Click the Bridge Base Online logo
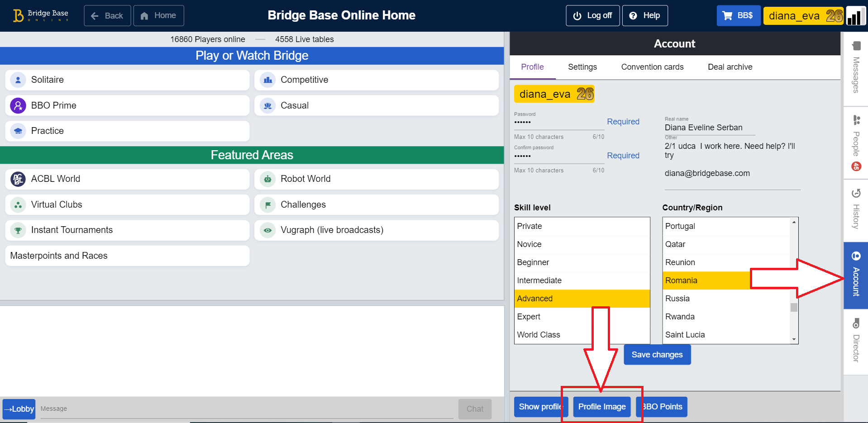 point(40,15)
